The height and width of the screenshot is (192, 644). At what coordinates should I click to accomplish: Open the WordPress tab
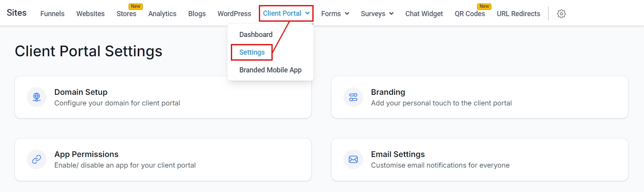click(234, 14)
